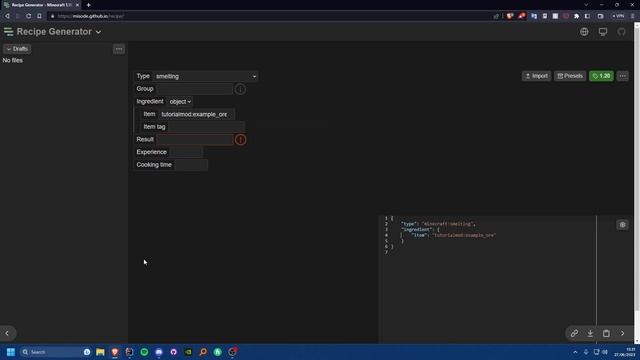Click the Cooking time input field

coord(191,165)
